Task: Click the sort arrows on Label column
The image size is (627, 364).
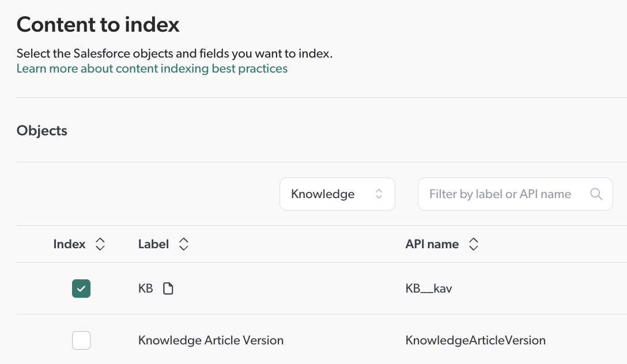Action: (183, 244)
